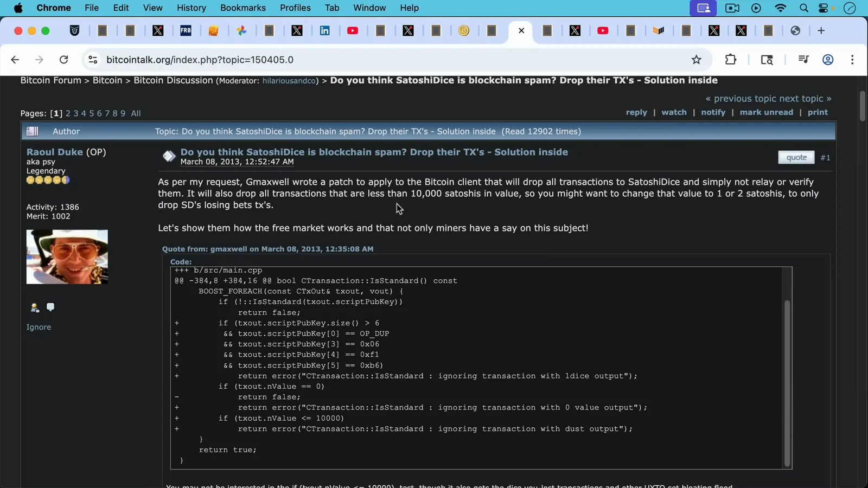The width and height of the screenshot is (868, 488).
Task: Switch to the first YouTube tab
Action: (353, 31)
